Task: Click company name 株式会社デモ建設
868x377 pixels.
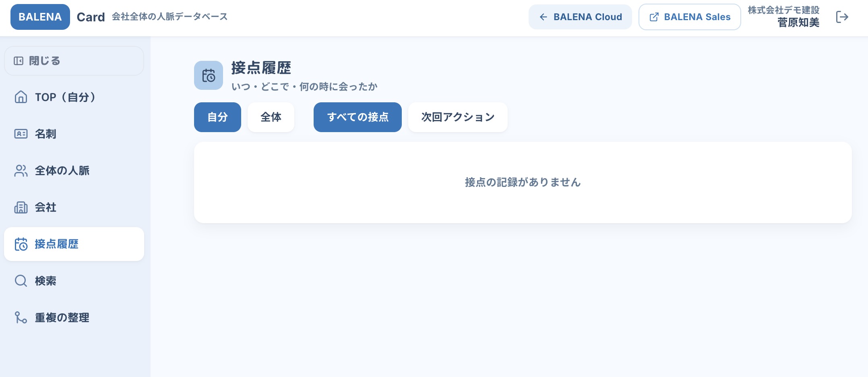Action: pyautogui.click(x=783, y=10)
